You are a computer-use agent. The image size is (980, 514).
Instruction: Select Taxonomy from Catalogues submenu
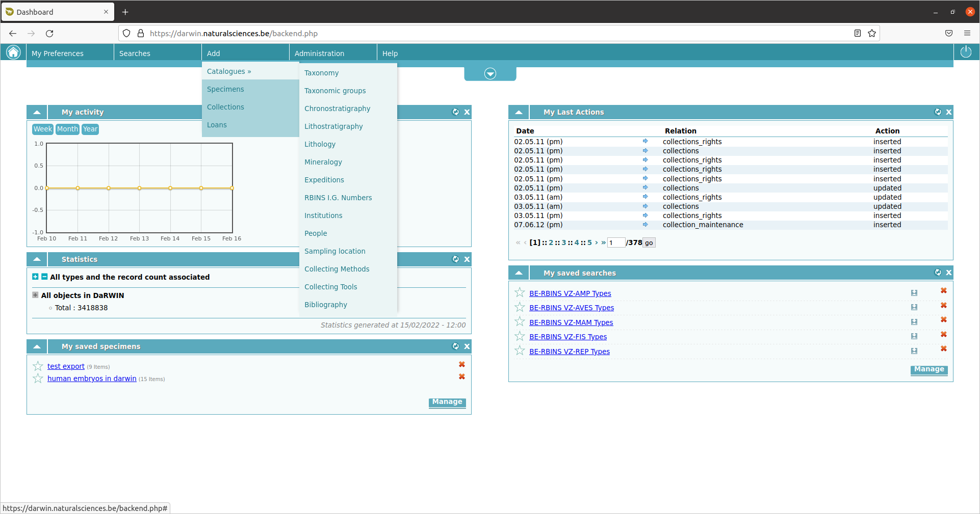click(x=321, y=73)
